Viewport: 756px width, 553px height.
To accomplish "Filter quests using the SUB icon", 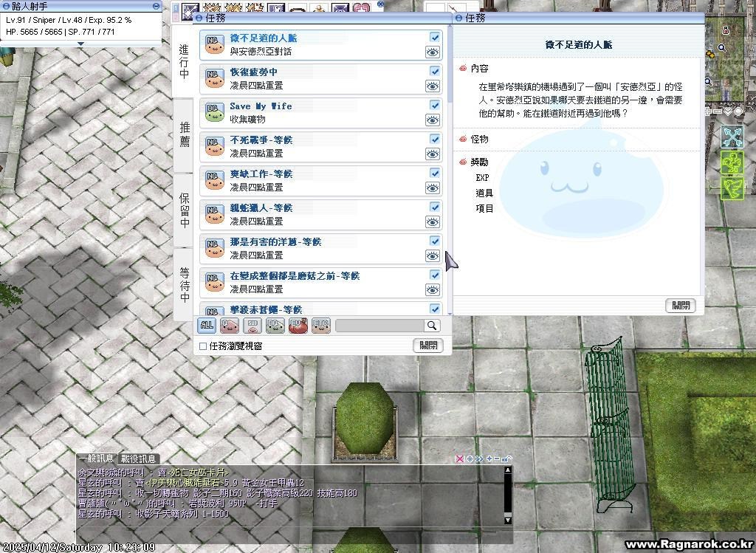I will 252,326.
